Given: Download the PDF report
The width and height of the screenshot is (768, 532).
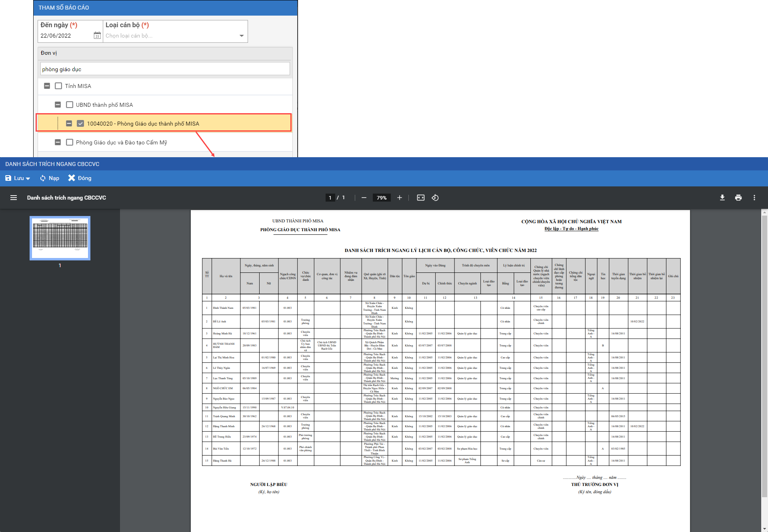Looking at the screenshot, I should [x=722, y=198].
